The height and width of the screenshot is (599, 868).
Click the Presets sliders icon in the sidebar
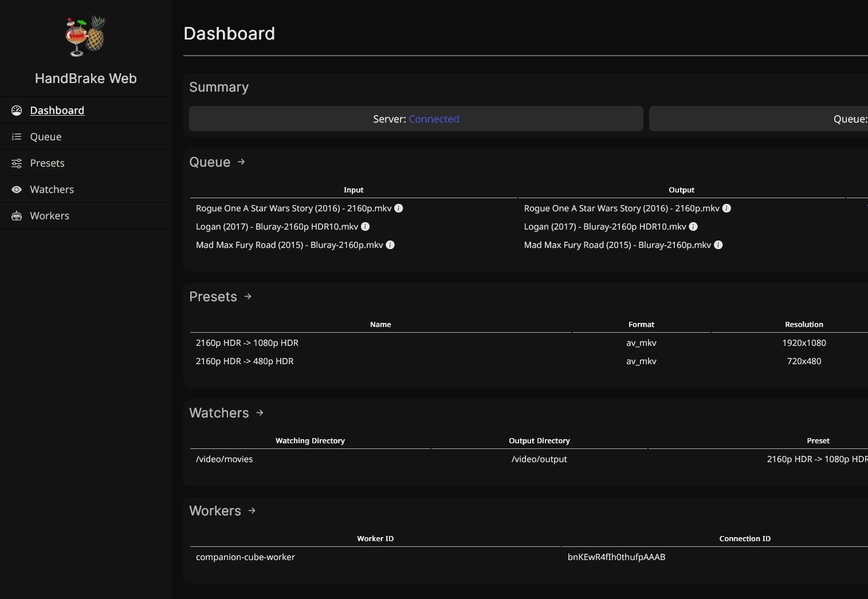click(17, 163)
